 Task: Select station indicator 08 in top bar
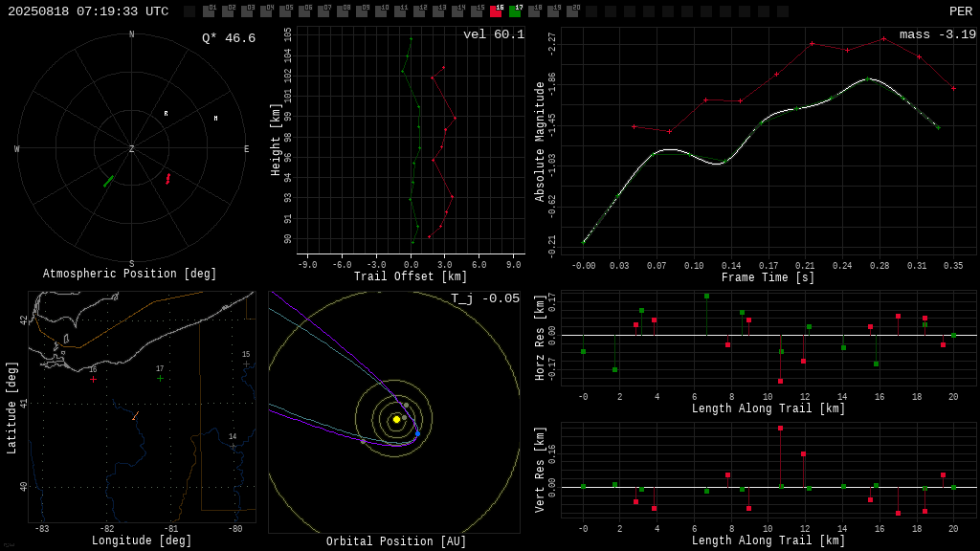(343, 11)
